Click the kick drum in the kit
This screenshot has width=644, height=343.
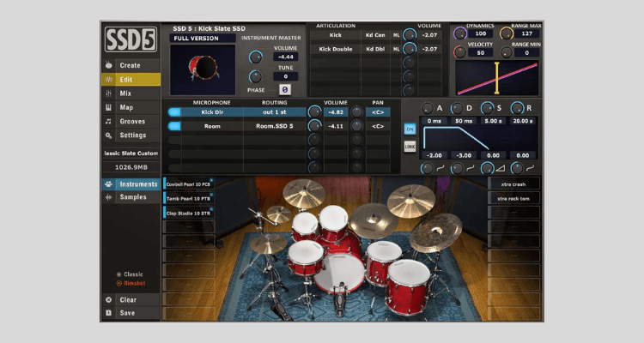(340, 273)
